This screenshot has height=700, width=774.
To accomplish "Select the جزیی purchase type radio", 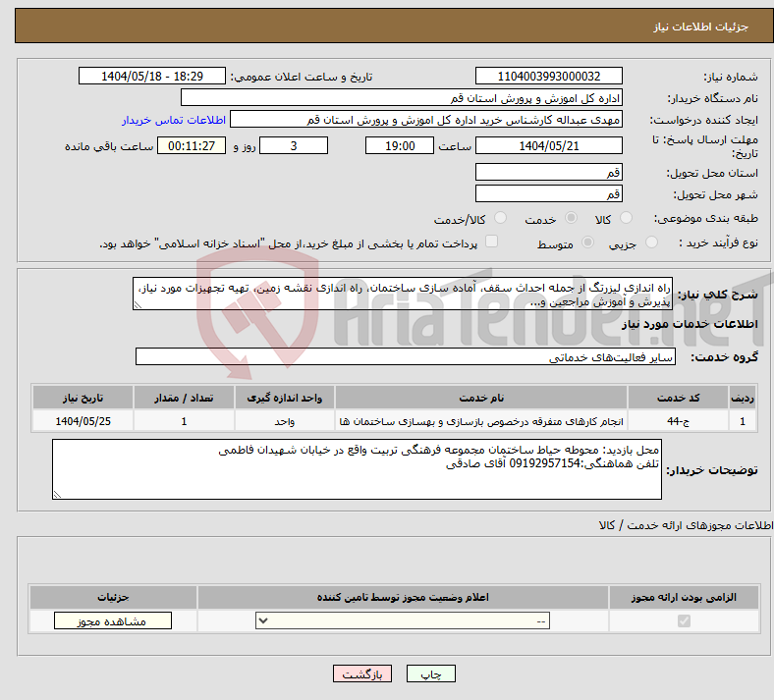I will point(651,242).
